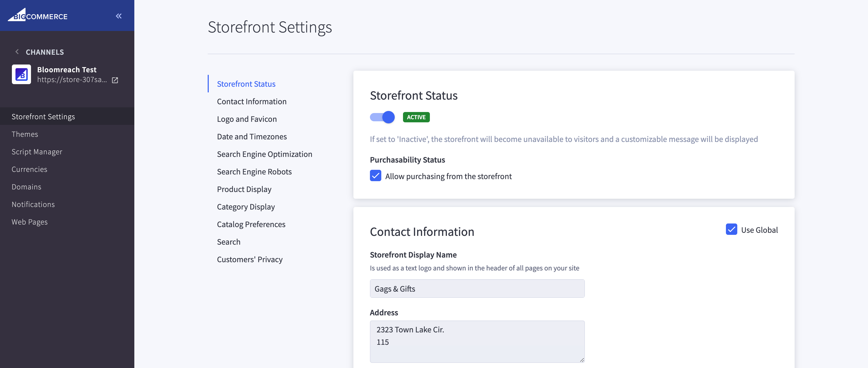Switch to the Customers' Privacy tab
The height and width of the screenshot is (368, 868).
[250, 259]
